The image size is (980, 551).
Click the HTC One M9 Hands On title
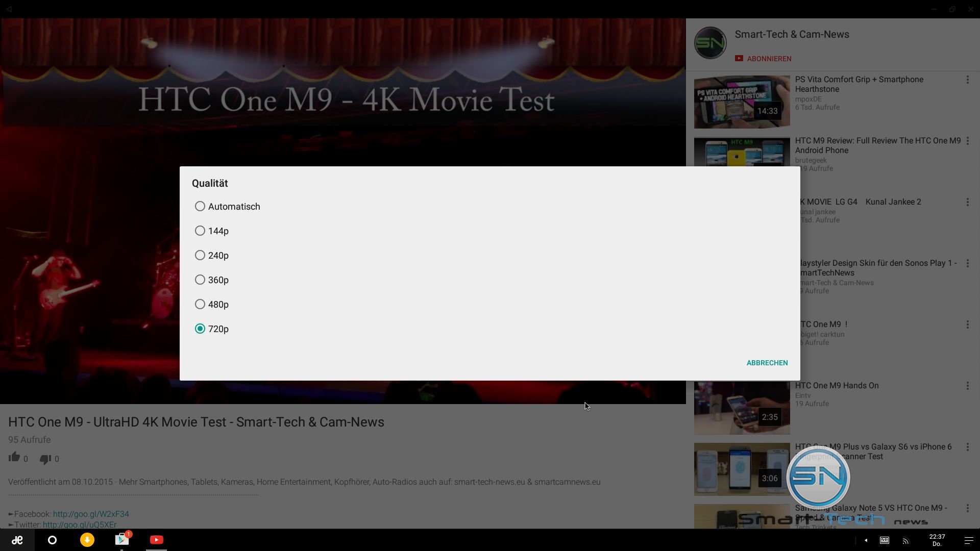[837, 386]
